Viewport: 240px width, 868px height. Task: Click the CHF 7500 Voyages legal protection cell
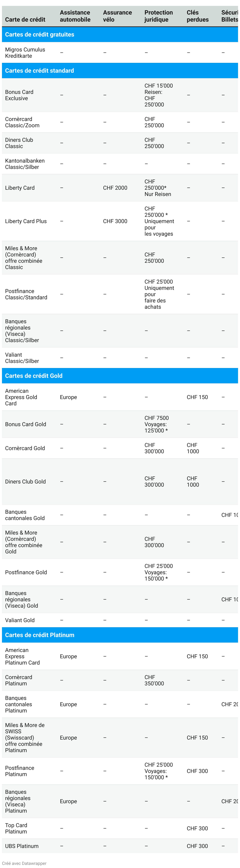click(156, 424)
